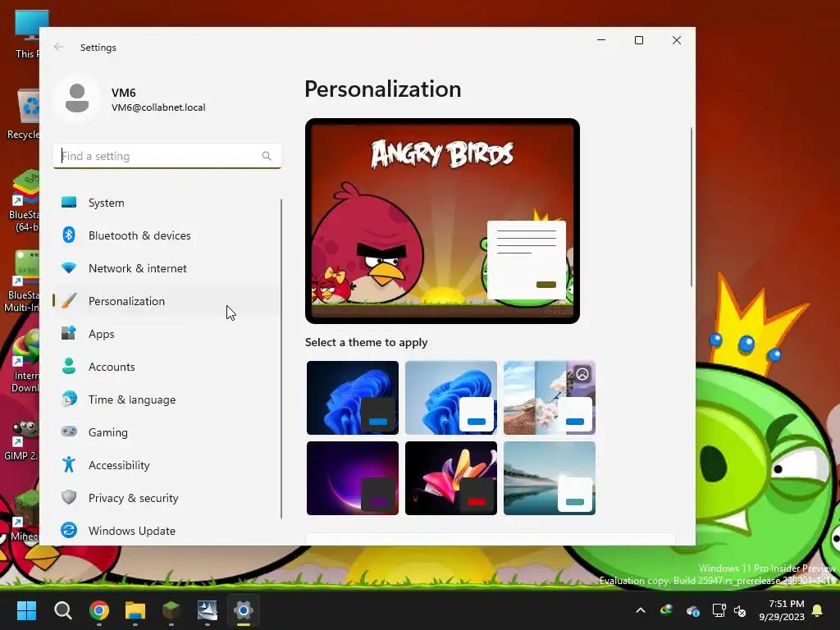Click the Apps icon in sidebar
This screenshot has width=840, height=630.
pyautogui.click(x=69, y=333)
